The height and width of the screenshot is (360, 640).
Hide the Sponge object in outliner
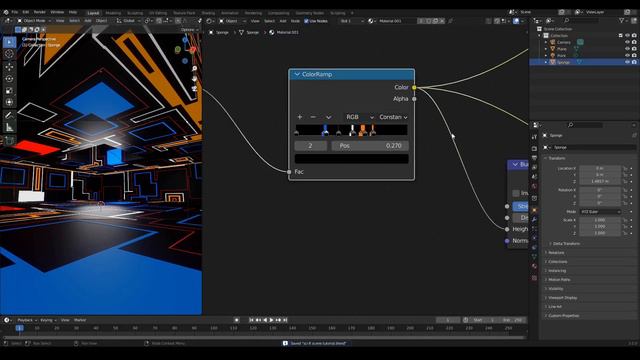coord(627,62)
